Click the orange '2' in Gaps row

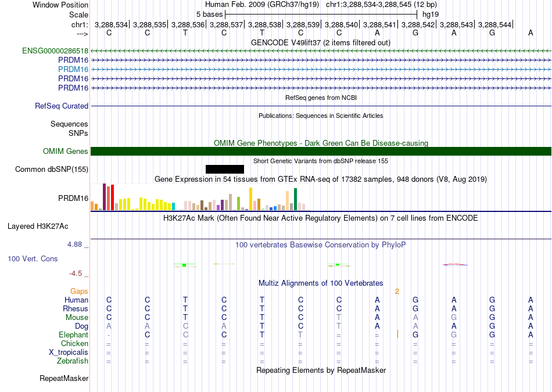click(x=397, y=292)
